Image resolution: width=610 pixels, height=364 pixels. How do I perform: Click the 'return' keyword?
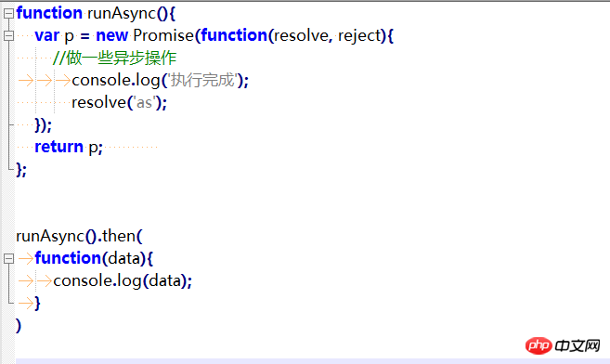[x=58, y=147]
